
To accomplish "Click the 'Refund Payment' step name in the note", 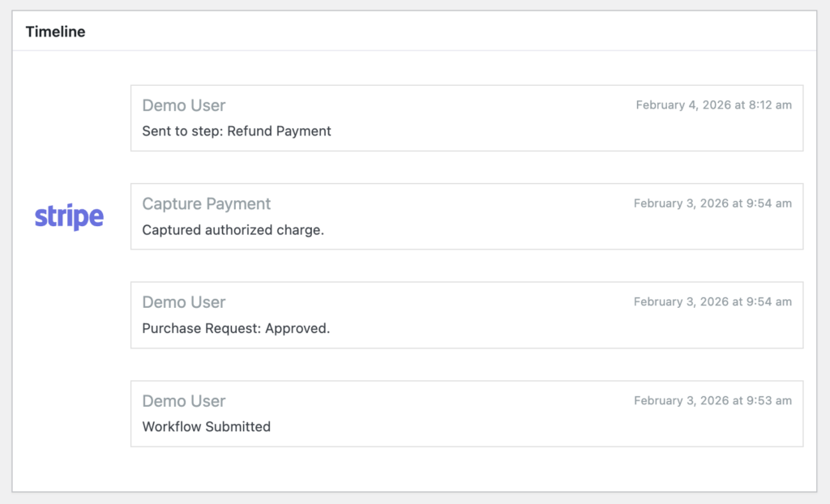I will click(279, 131).
